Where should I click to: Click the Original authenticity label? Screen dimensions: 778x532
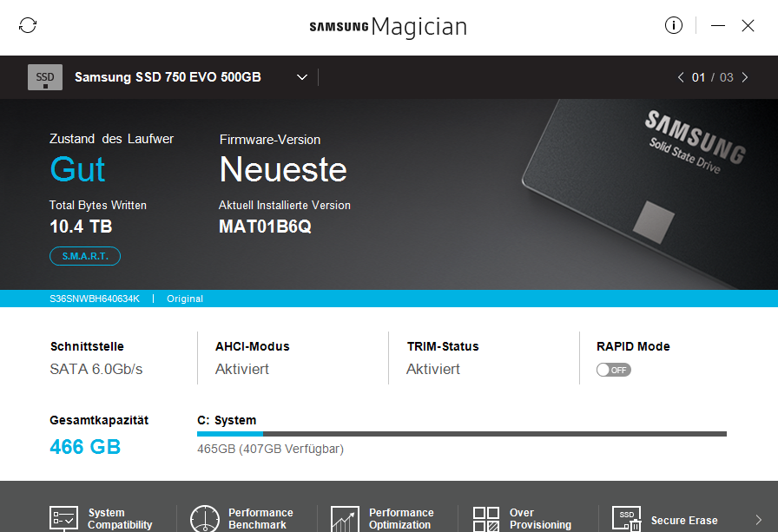click(x=185, y=299)
